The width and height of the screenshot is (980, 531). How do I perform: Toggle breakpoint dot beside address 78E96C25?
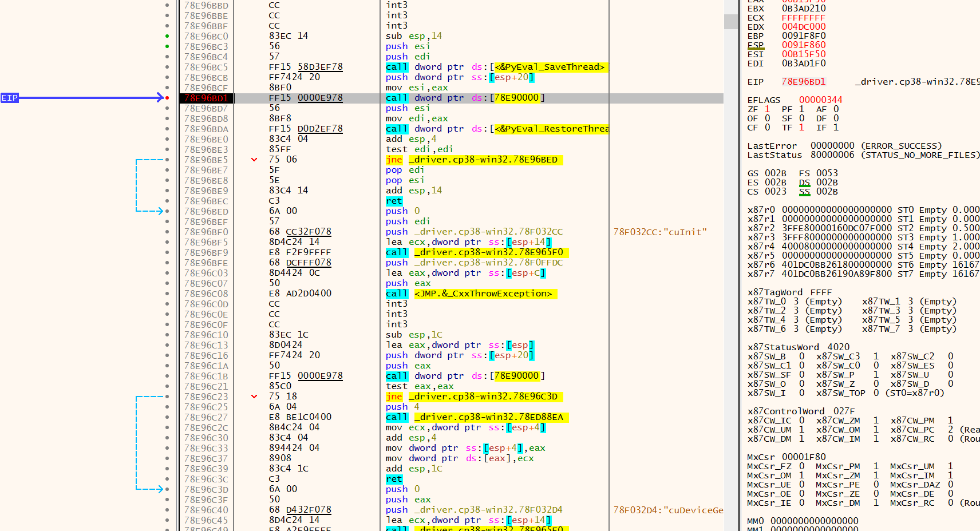click(x=167, y=407)
